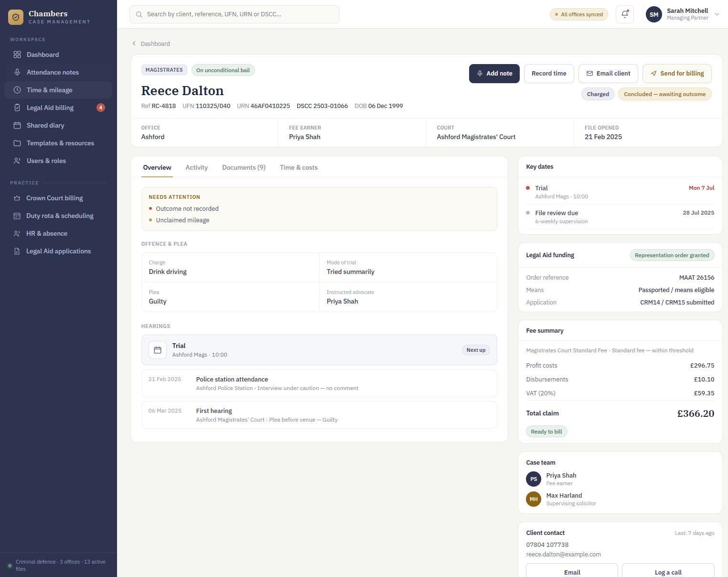Click the person icon beside HR & absence

pyautogui.click(x=17, y=233)
